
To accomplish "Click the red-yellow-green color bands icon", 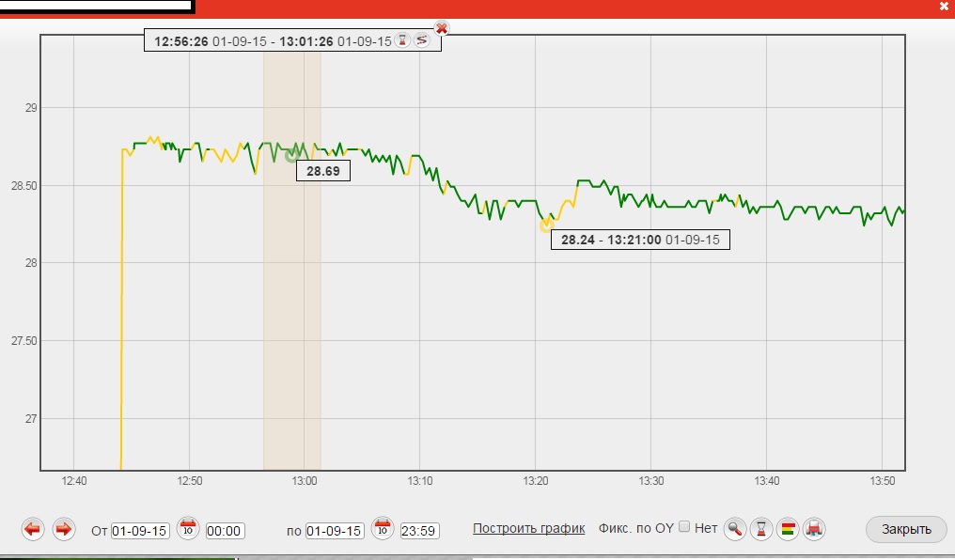I will click(x=788, y=529).
